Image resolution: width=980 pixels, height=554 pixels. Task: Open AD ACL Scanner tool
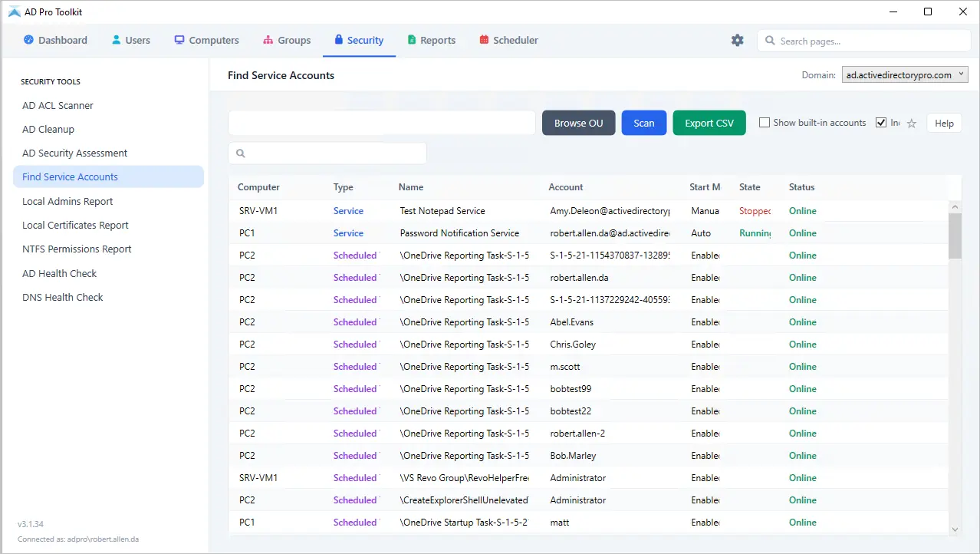58,105
